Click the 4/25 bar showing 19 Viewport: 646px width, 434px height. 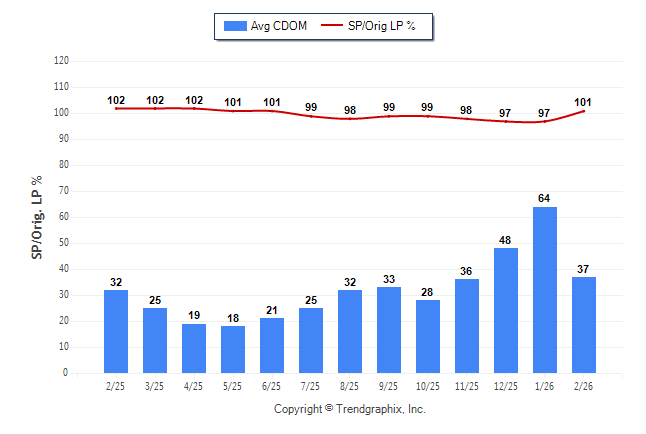(194, 348)
